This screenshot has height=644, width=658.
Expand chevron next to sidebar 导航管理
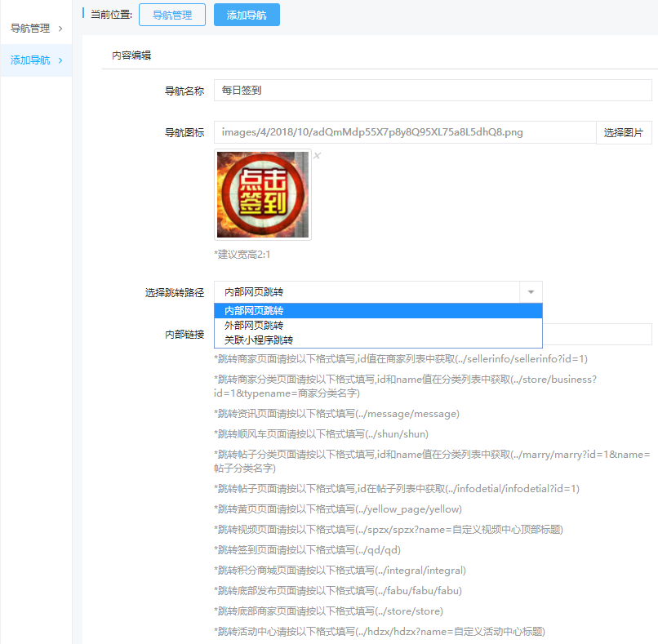click(60, 29)
